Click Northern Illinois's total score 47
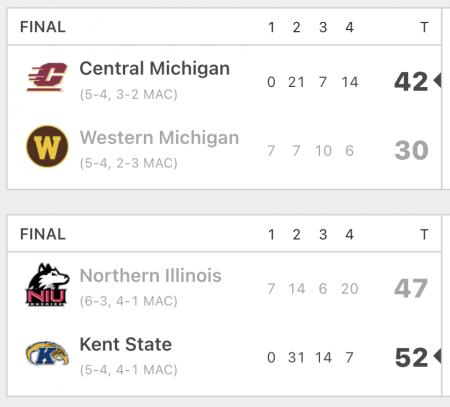The height and width of the screenshot is (407, 450). click(411, 288)
